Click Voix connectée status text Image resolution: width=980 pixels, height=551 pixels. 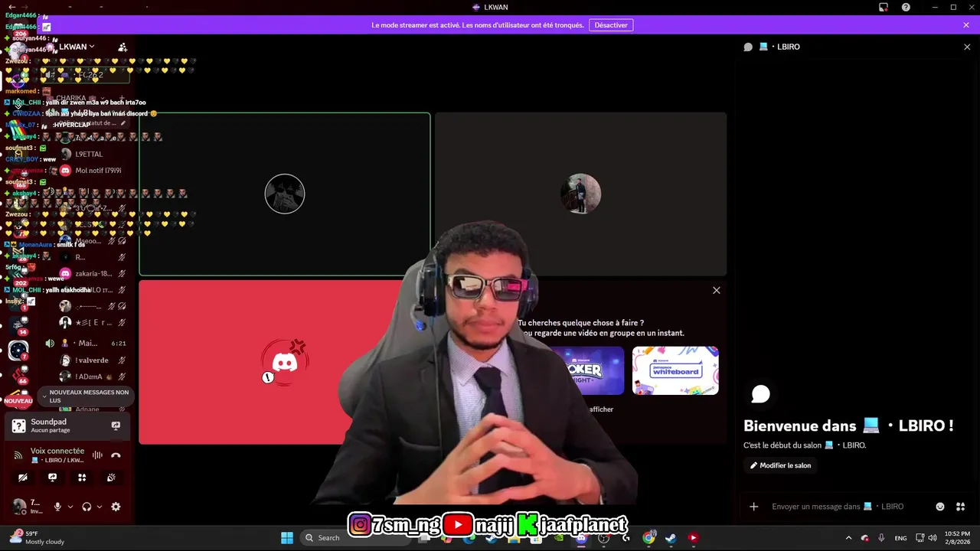pos(57,451)
